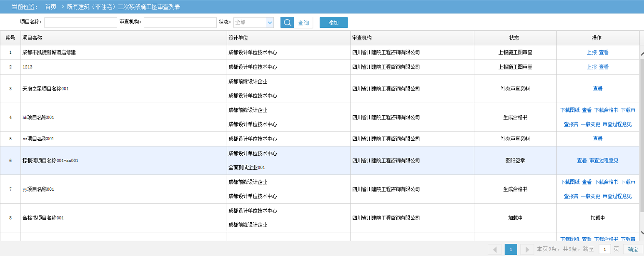
Task: Select page 1 in pagination
Action: 511,249
